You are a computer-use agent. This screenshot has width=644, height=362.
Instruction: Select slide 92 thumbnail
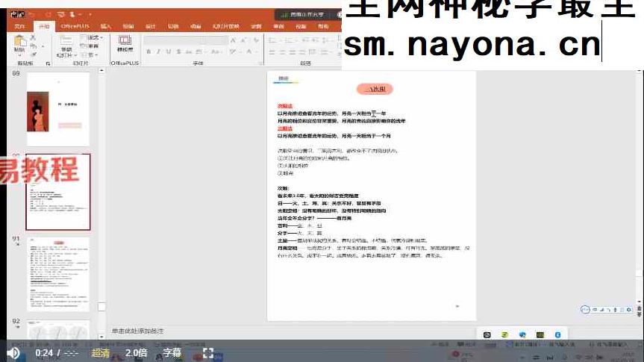tap(58, 330)
